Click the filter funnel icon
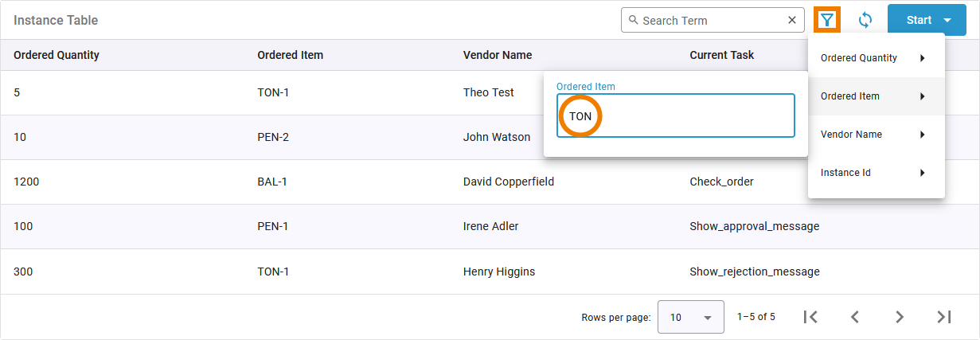This screenshot has height=340, width=980. (x=828, y=20)
